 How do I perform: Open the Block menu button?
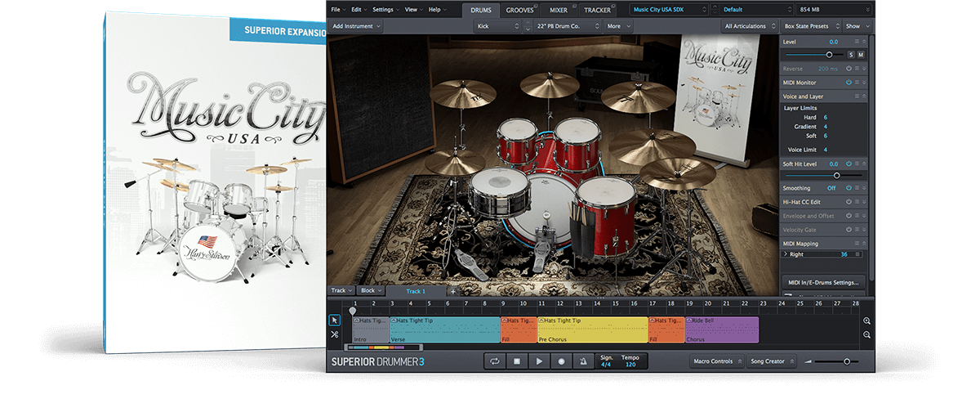(x=371, y=290)
